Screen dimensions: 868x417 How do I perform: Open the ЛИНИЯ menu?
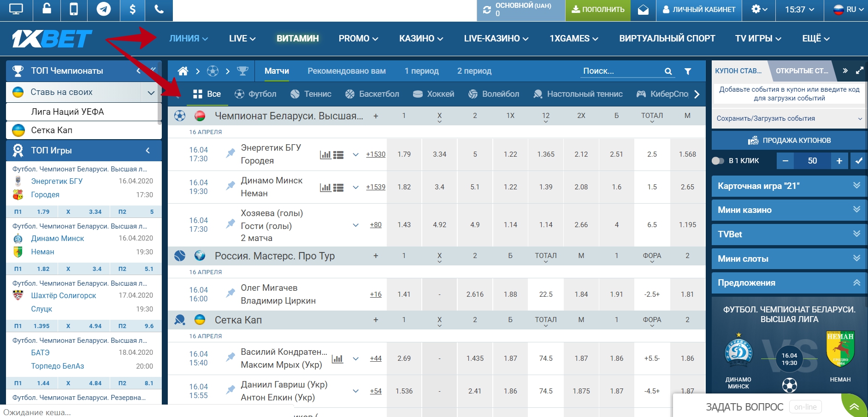tap(188, 39)
